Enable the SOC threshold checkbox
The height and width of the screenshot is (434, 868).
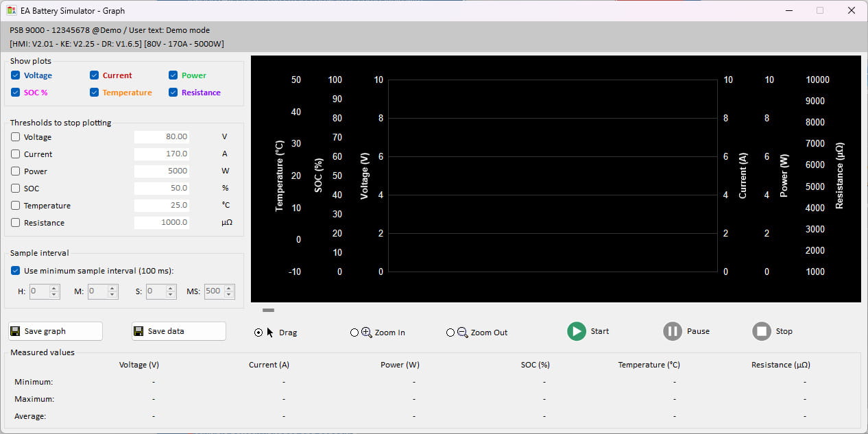(16, 189)
